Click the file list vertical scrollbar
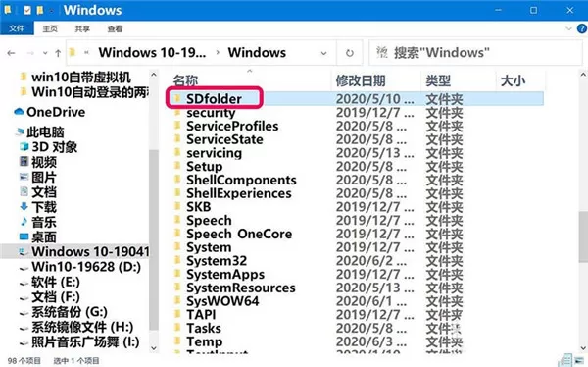588x367 pixels. coord(583,210)
